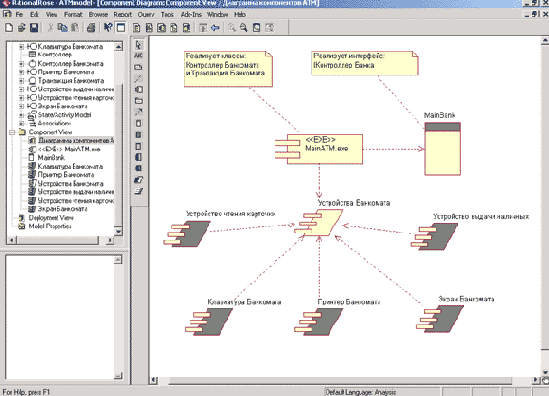Expand Устройство чтения карточки class node
This screenshot has width=549, height=396.
click(21, 98)
